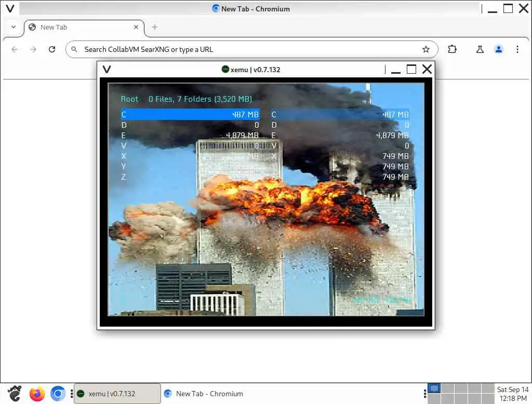Select drive C in left pane
Screen dimensions: 532x404
(x=190, y=115)
